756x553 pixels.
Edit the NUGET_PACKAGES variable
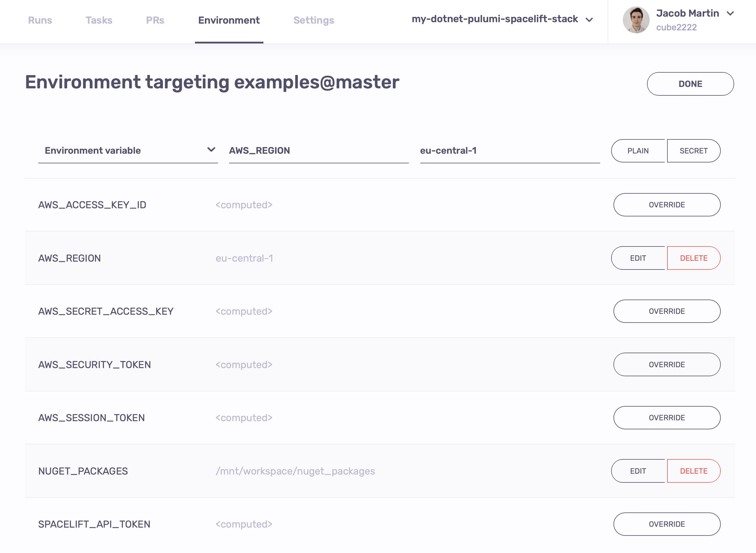[x=638, y=471]
